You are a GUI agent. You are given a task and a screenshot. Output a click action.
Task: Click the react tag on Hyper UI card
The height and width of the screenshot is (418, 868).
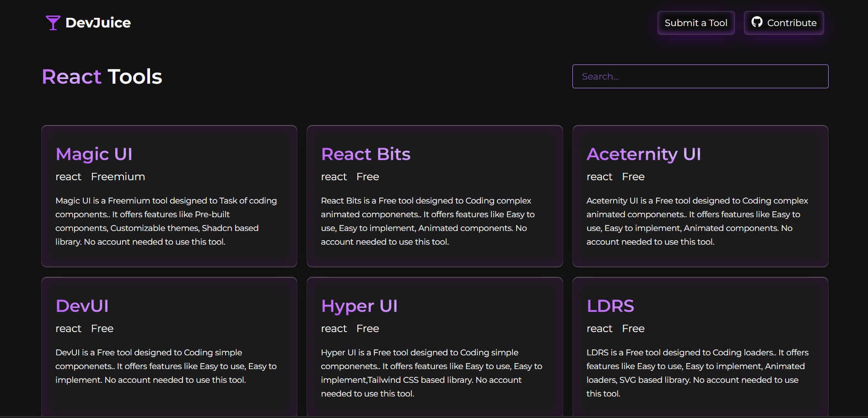pos(334,328)
